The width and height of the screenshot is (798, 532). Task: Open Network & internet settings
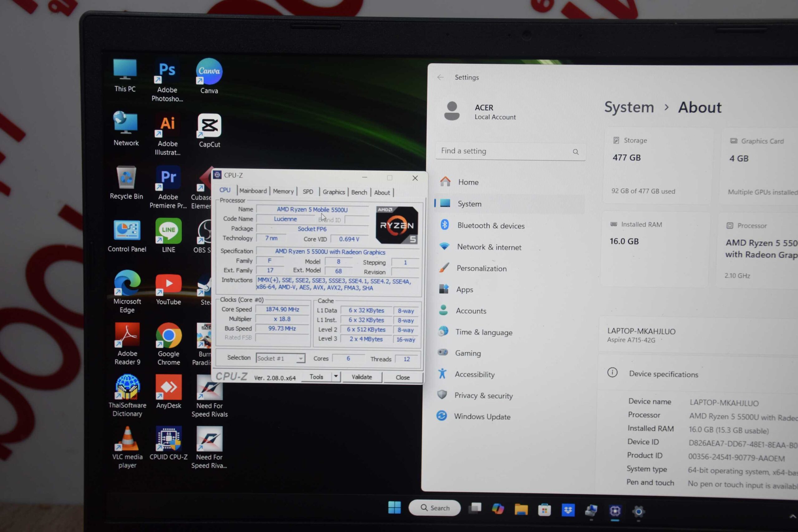pyautogui.click(x=509, y=247)
